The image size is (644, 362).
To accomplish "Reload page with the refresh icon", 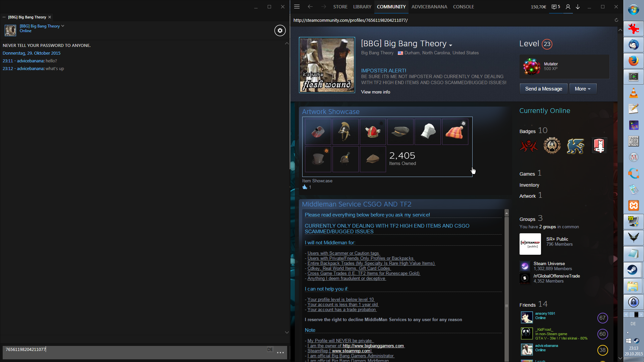I will point(616,20).
